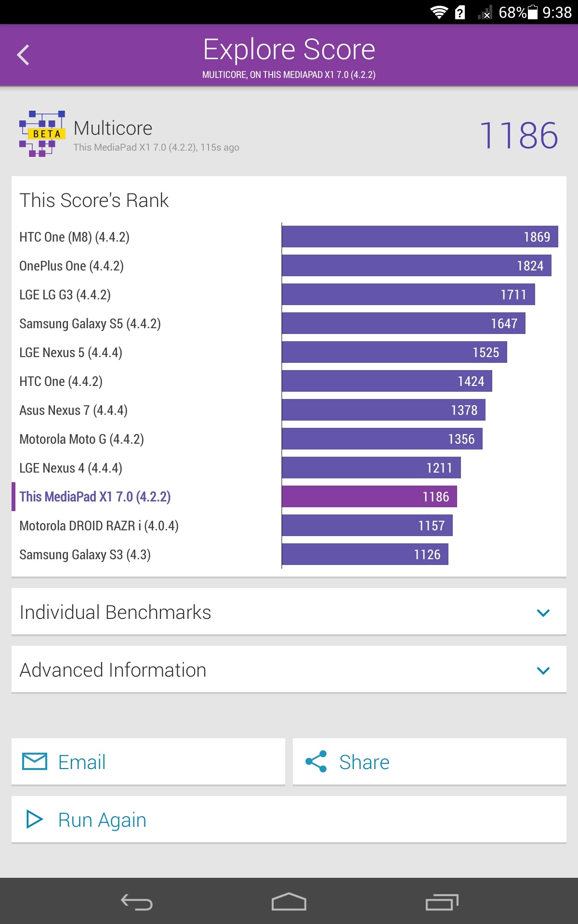Expand Advanced Information chevron

543,670
